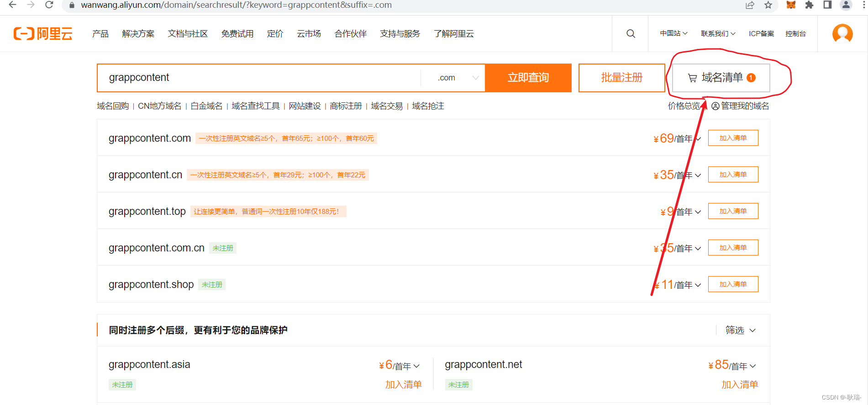Expand the 中国站 region dropdown
This screenshot has height=405, width=868.
pyautogui.click(x=673, y=33)
